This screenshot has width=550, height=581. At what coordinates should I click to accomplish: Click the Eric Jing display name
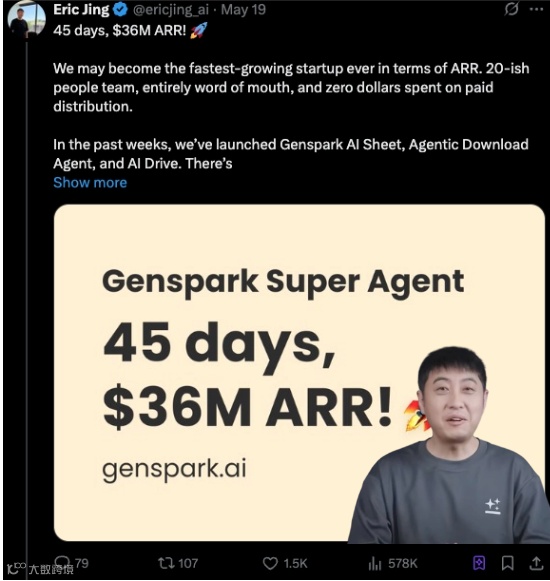tap(81, 10)
